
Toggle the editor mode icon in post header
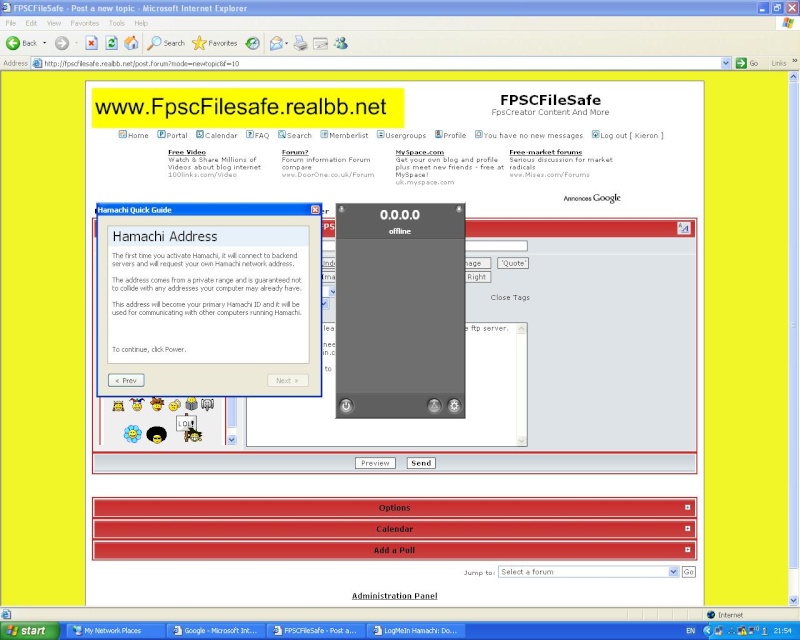point(684,228)
